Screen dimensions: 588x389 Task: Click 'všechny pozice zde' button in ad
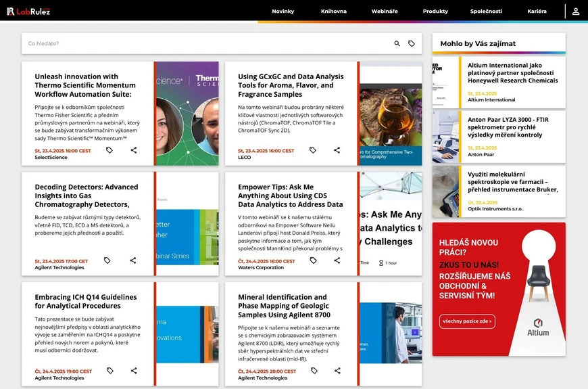coord(467,321)
